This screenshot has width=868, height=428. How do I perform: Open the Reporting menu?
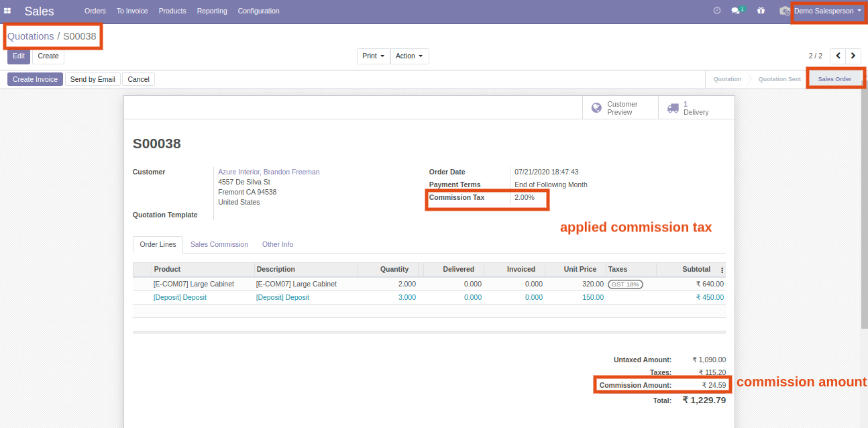coord(212,11)
